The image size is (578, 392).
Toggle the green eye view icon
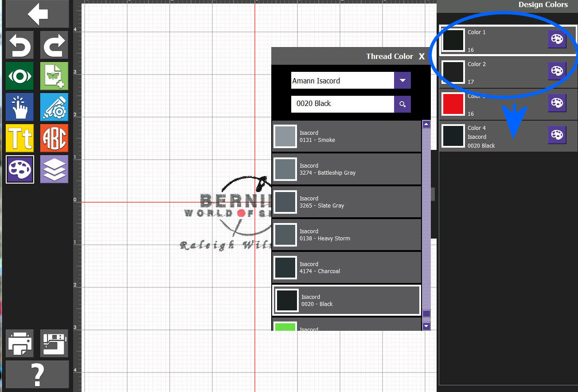click(x=20, y=76)
